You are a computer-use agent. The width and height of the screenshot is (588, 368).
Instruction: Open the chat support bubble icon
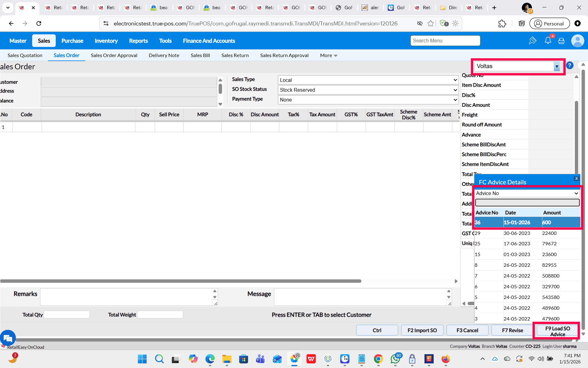coord(8,338)
